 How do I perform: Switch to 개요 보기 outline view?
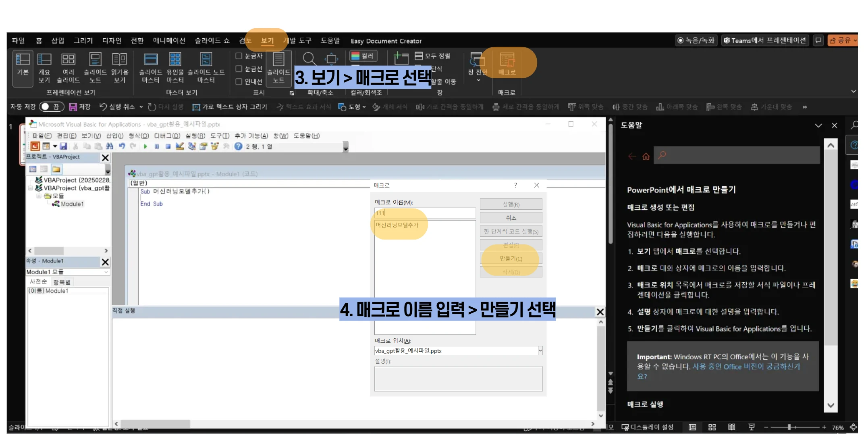click(44, 68)
